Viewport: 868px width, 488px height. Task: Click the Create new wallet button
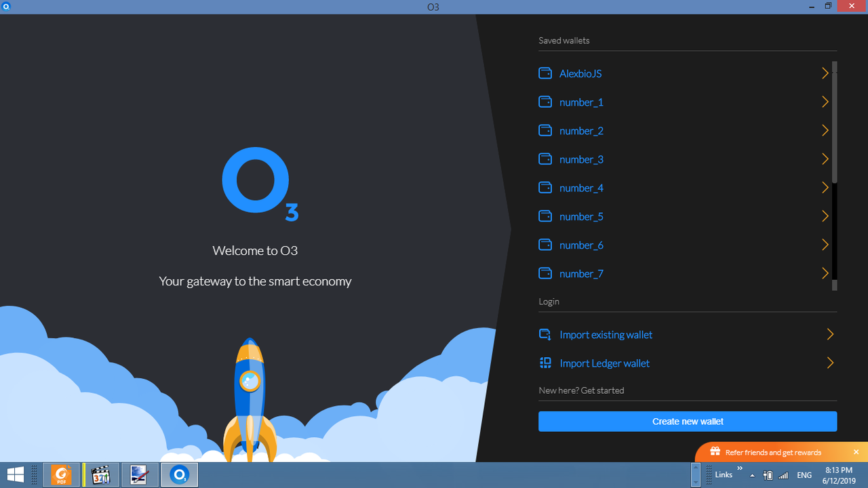click(x=688, y=421)
